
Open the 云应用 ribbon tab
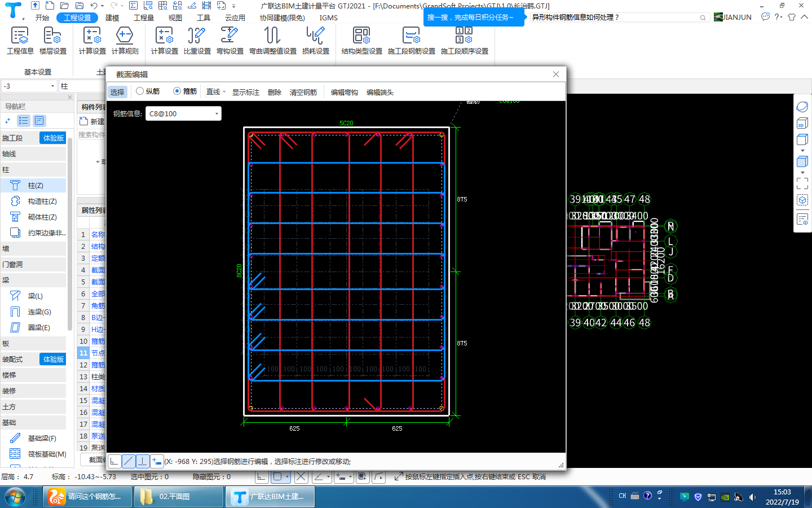click(x=235, y=17)
